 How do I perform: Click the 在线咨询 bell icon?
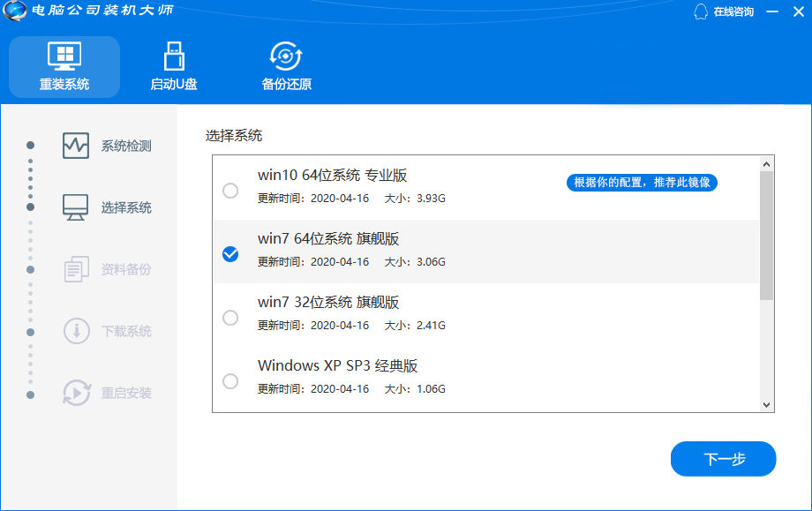coord(701,11)
